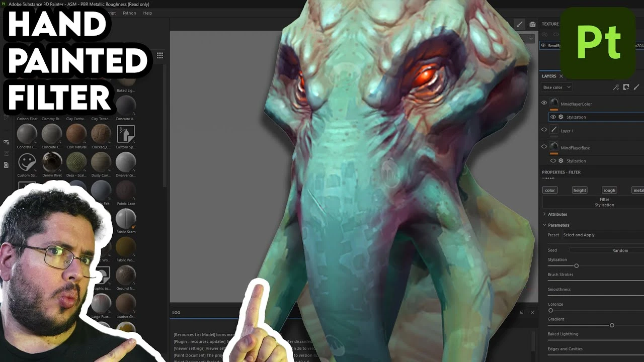The image size is (644, 362).
Task: Toggle the rough channel button
Action: tap(609, 190)
